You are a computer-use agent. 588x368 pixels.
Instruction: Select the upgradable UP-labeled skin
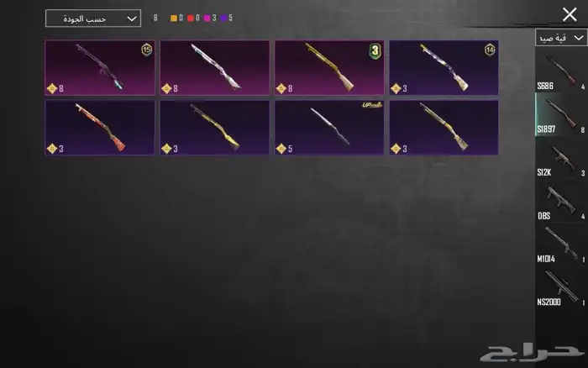click(329, 128)
